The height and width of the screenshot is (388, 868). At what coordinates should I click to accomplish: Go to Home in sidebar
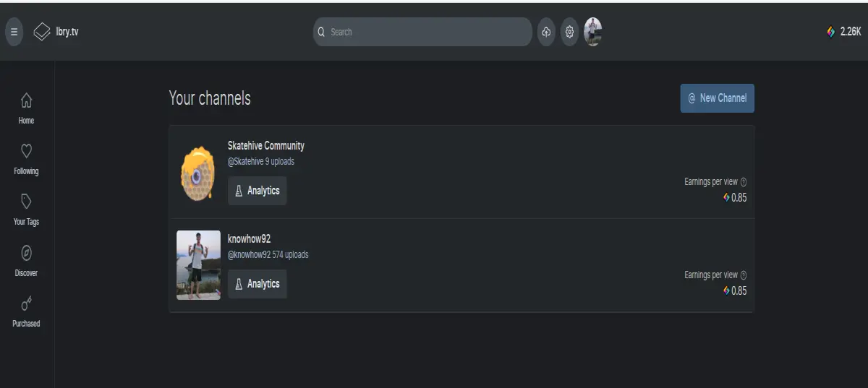coord(26,108)
